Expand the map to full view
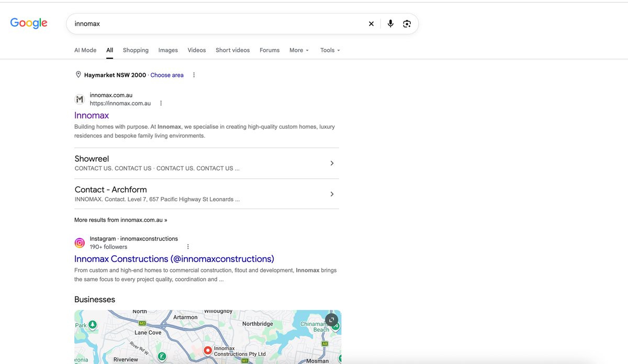628x364 pixels. point(331,320)
